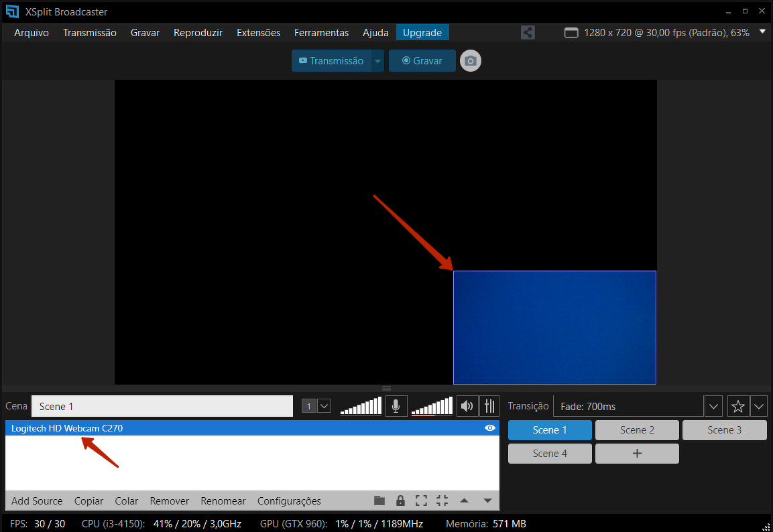Open the audio mixer settings icon

489,406
